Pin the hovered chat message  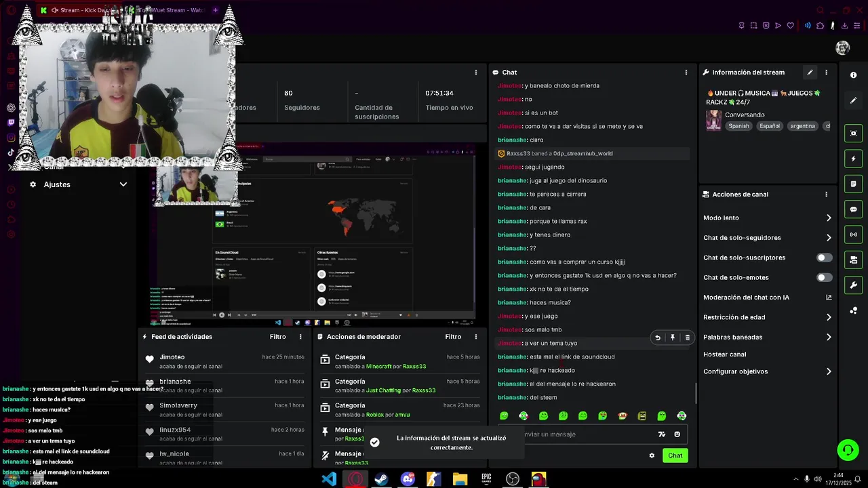pos(673,338)
